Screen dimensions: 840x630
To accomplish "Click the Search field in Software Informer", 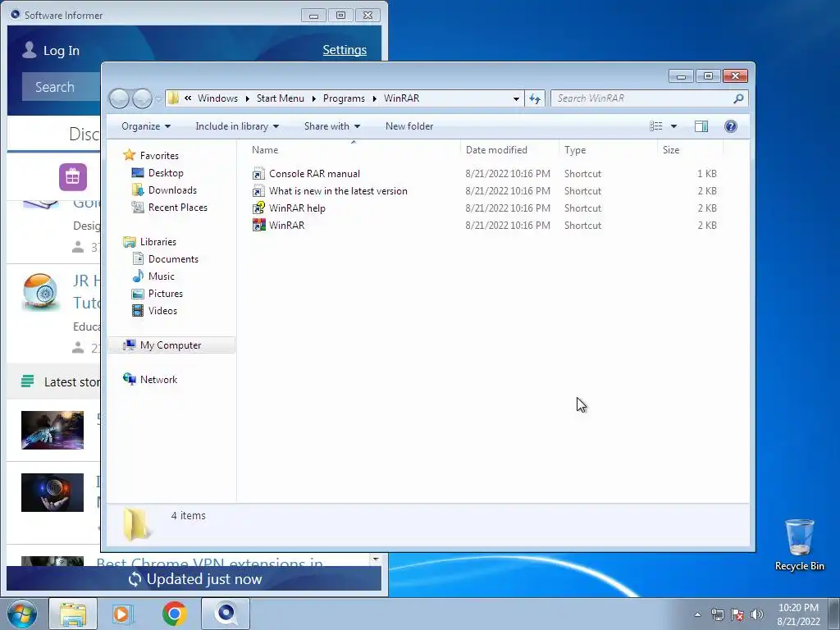I will pyautogui.click(x=61, y=87).
